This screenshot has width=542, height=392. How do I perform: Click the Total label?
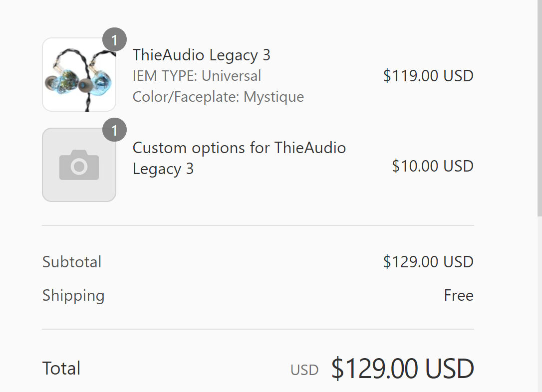61,368
